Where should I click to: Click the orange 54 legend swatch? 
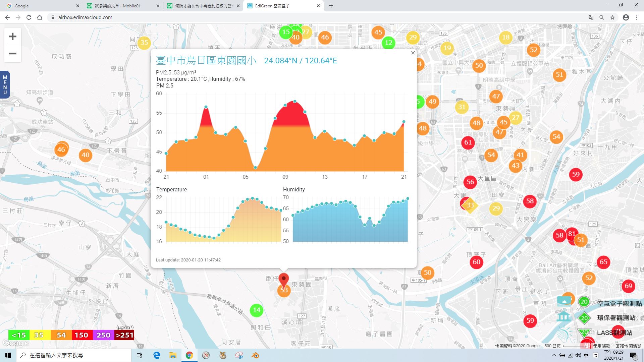61,335
